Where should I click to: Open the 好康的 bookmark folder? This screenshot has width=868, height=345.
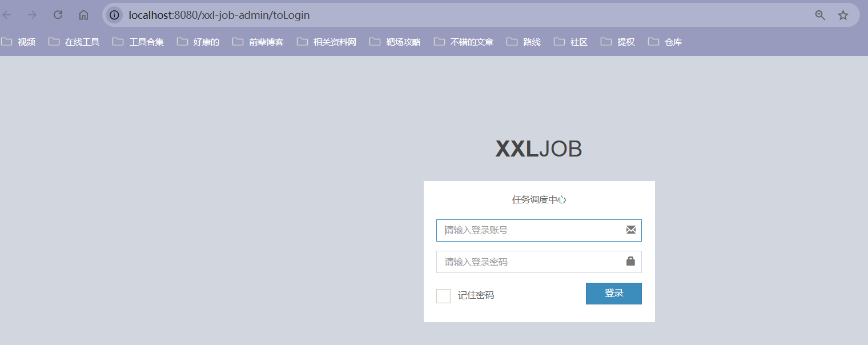point(198,42)
